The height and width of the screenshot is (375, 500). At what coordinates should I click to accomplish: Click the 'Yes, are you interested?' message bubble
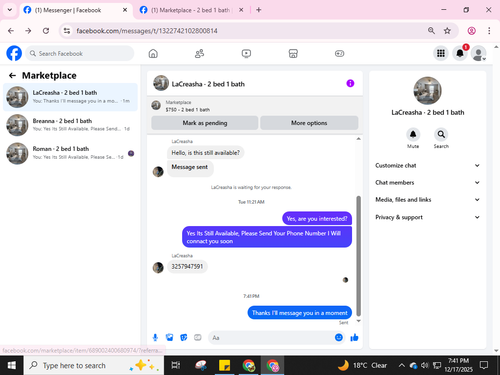click(317, 219)
